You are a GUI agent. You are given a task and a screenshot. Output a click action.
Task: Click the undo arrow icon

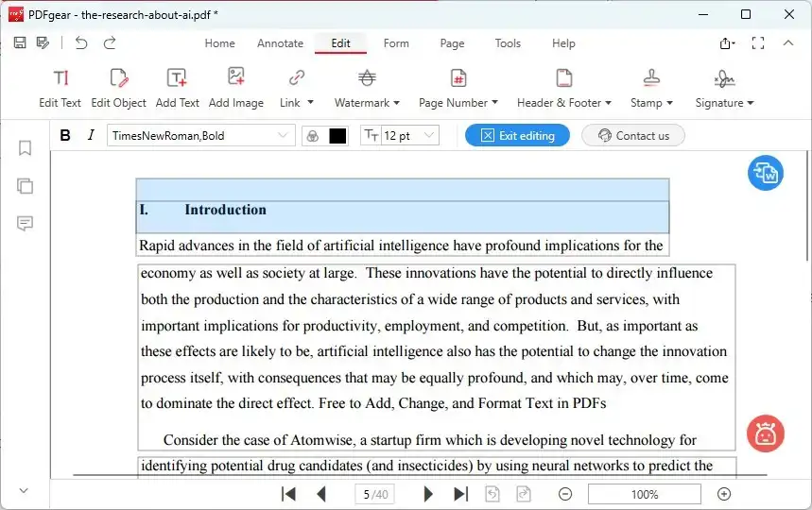point(81,42)
